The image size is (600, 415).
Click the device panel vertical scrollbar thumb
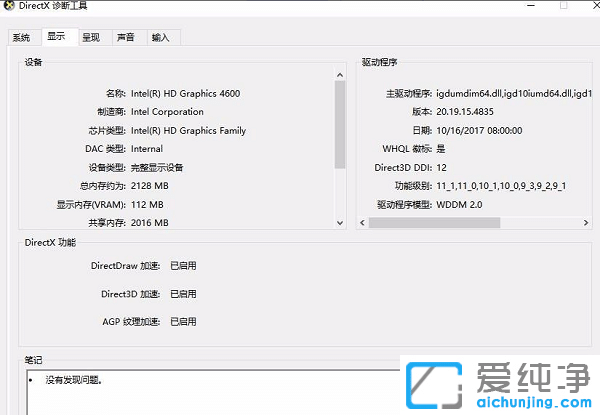[x=340, y=125]
